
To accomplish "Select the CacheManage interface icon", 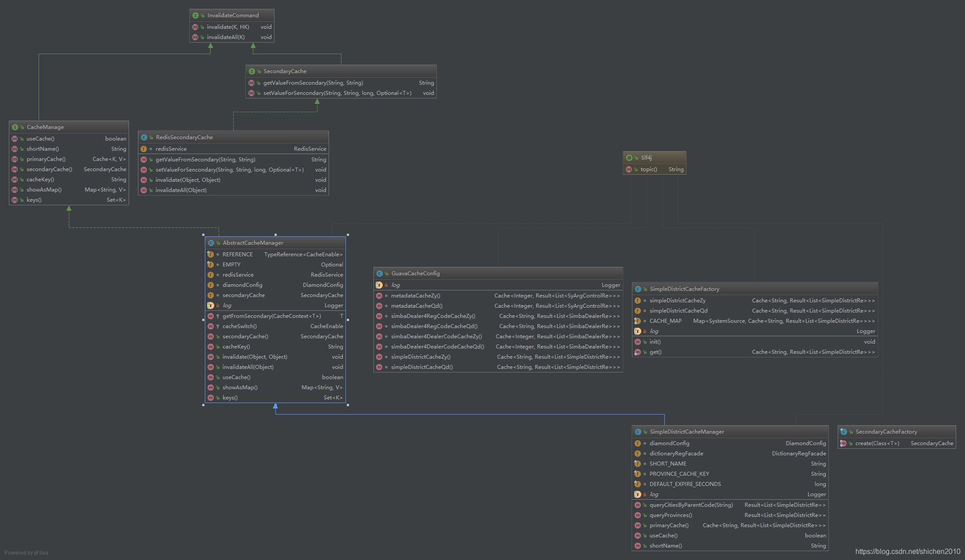I will tap(15, 127).
